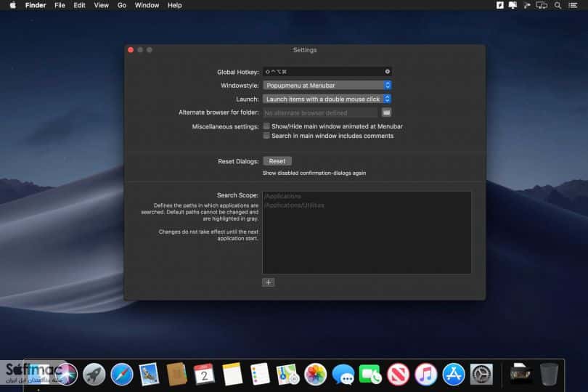
Task: Open the Mail stamp icon in Dock
Action: click(150, 374)
